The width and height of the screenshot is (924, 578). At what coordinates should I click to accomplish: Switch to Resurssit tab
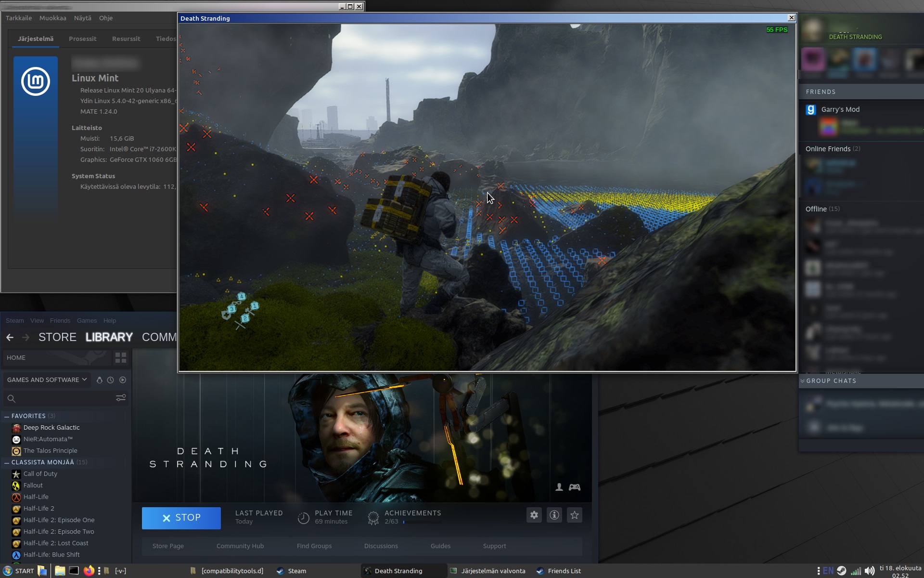126,39
